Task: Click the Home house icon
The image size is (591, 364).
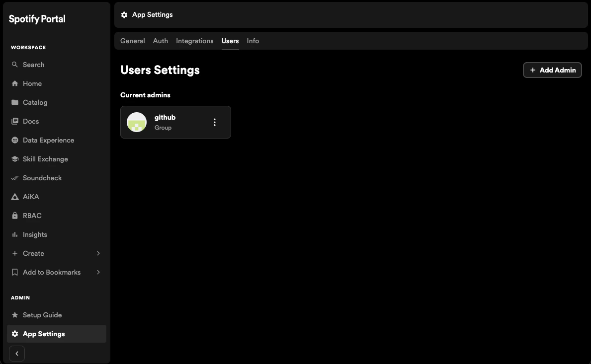Action: coord(15,83)
